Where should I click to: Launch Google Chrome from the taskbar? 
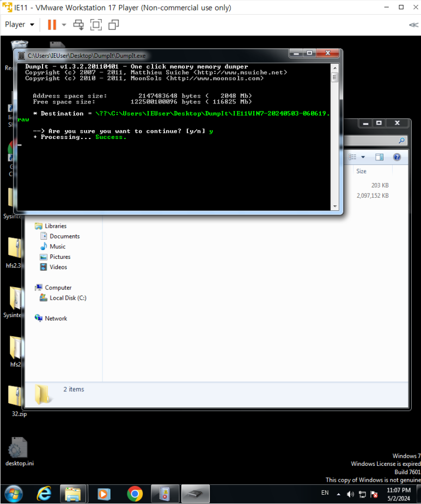(x=135, y=494)
